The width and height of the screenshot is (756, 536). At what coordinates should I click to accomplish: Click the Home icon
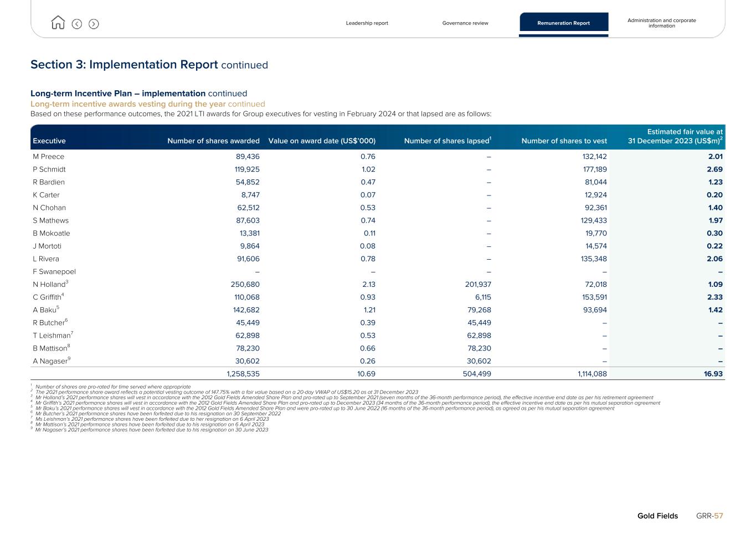click(58, 23)
